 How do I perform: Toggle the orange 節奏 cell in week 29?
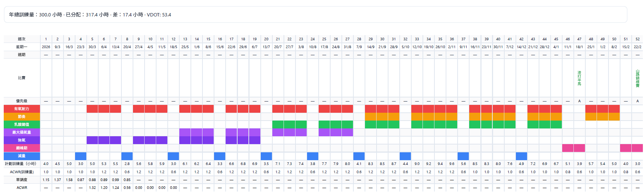[371, 116]
